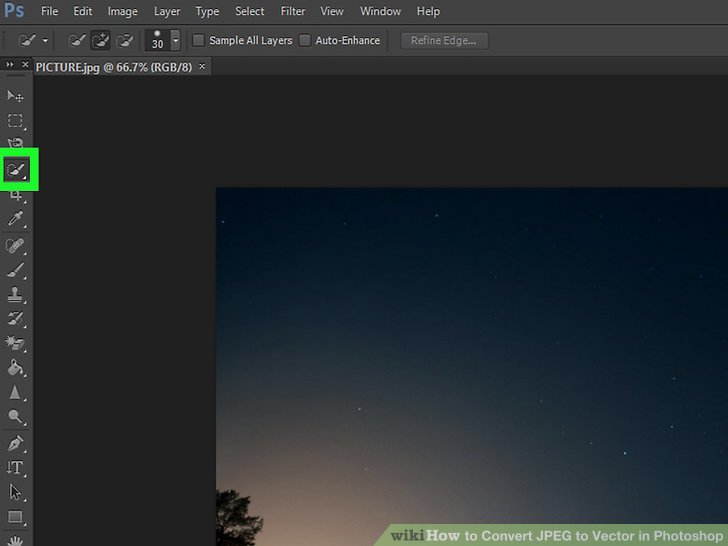The height and width of the screenshot is (546, 728).
Task: Open the Help menu
Action: (428, 11)
